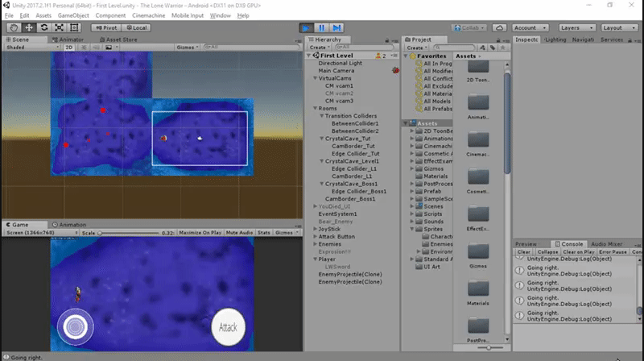The height and width of the screenshot is (361, 644).
Task: Click Cinemachine icon beside Main Camera
Action: (395, 70)
